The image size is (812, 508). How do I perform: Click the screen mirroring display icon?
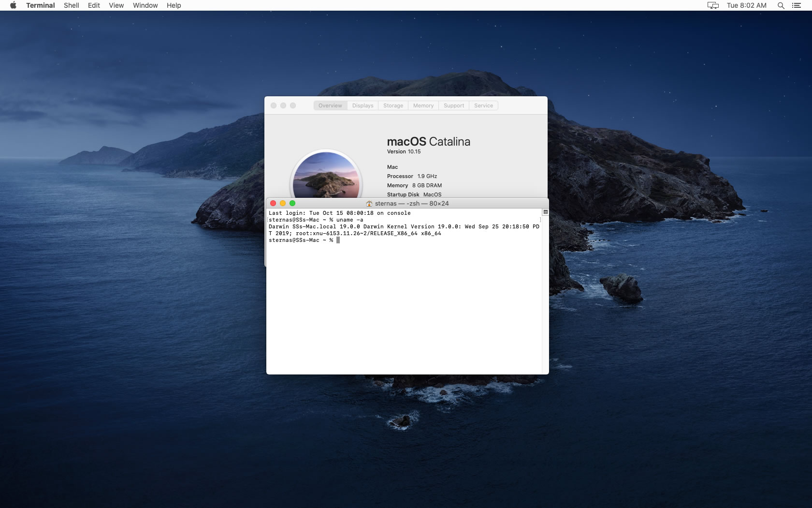tap(713, 5)
